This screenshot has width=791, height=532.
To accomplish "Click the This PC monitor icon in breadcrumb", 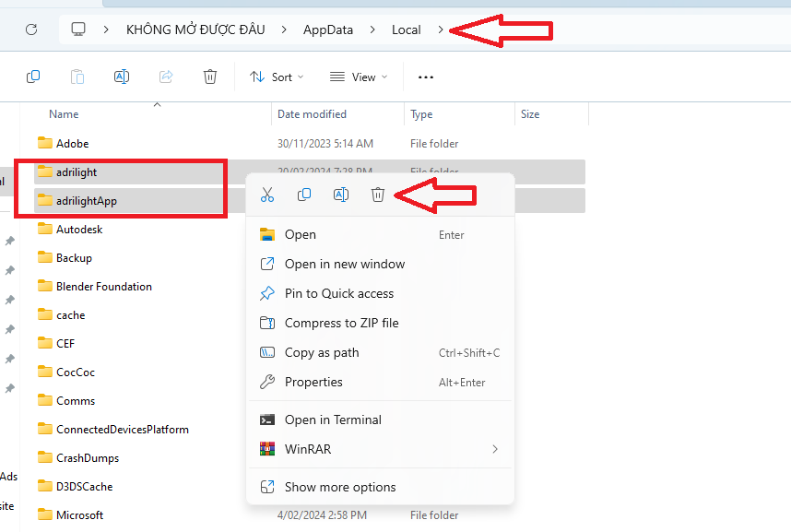I will (x=78, y=30).
